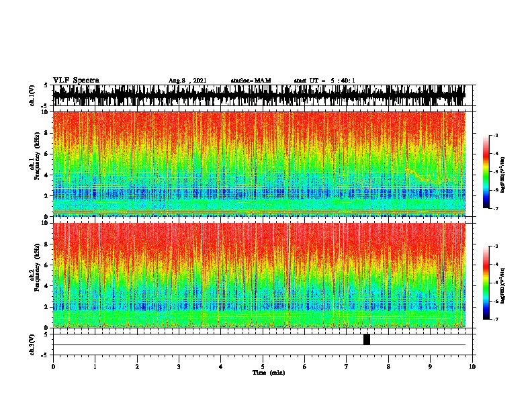This screenshot has height=411, width=532.
Task: Select the "ch.3(V)" axis label
Action: (32, 345)
